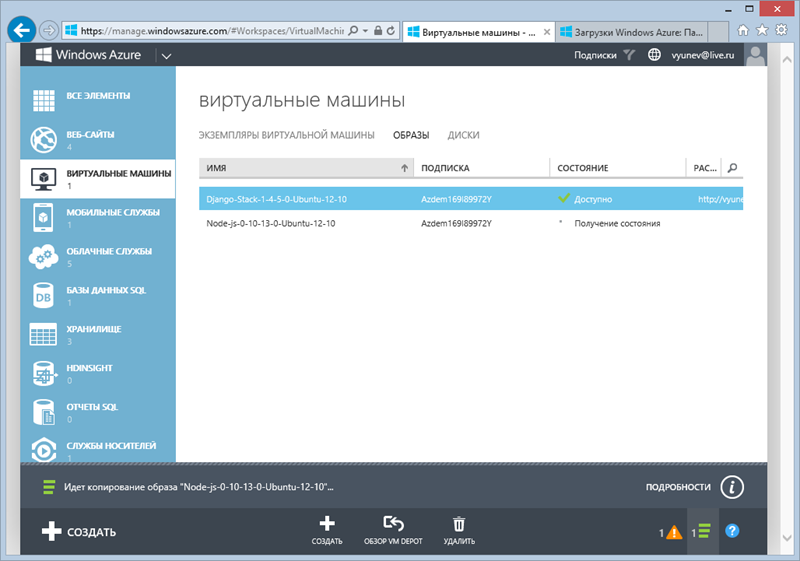Click the copying image notification message

[198, 487]
